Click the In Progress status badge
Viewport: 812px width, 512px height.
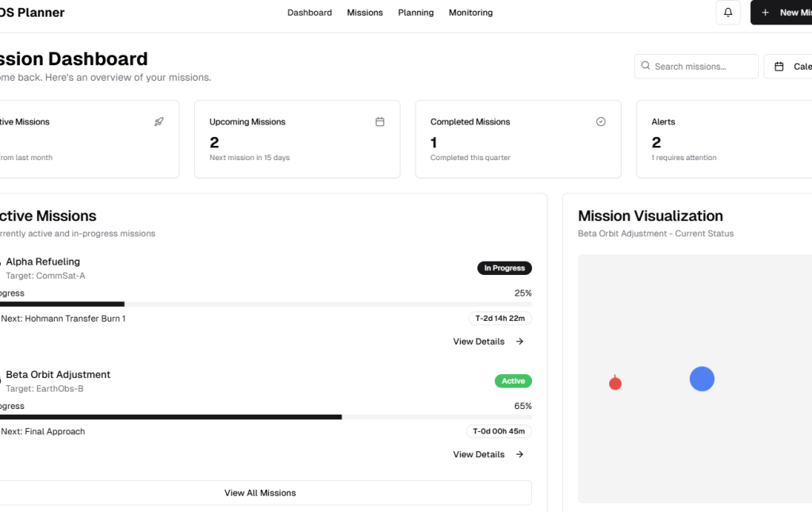pos(504,268)
